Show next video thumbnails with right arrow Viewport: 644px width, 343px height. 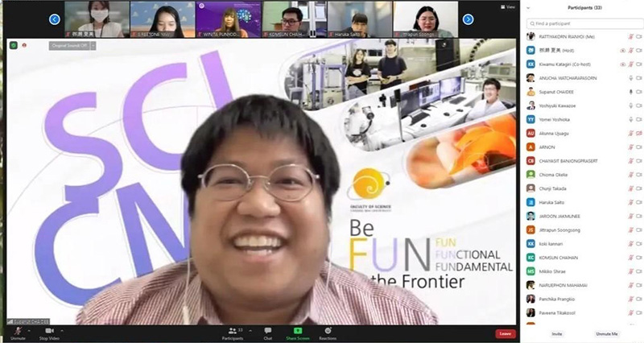pos(469,19)
